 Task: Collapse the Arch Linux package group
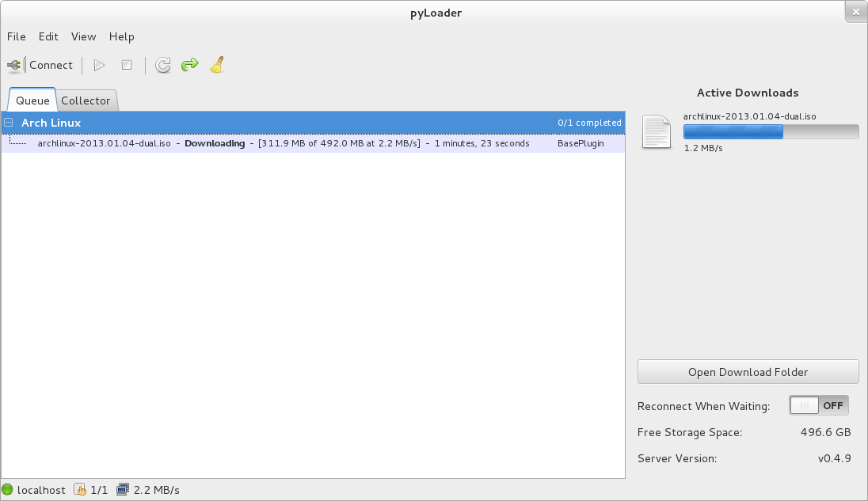[x=8, y=123]
